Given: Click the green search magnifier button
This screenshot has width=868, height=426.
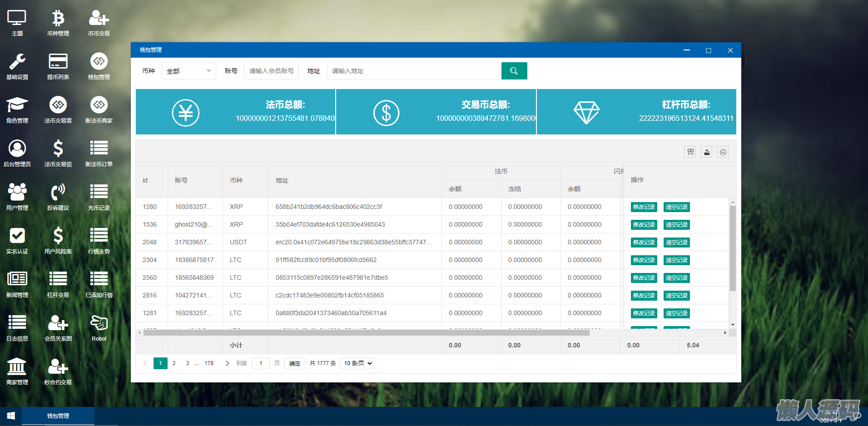Looking at the screenshot, I should point(514,71).
